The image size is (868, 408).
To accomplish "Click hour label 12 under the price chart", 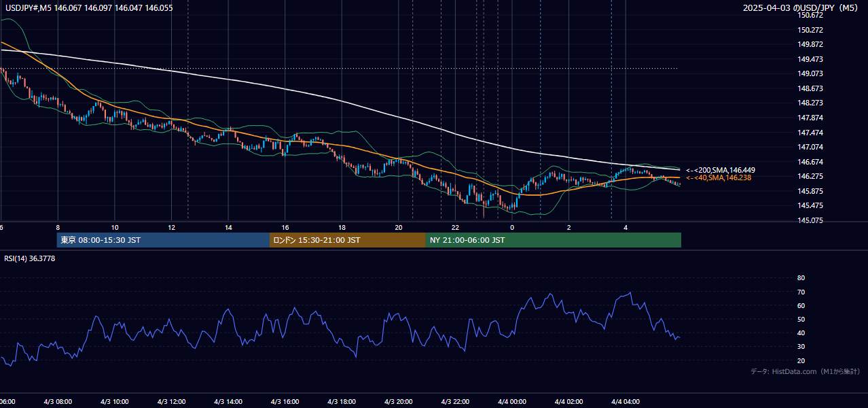I will tap(171, 228).
